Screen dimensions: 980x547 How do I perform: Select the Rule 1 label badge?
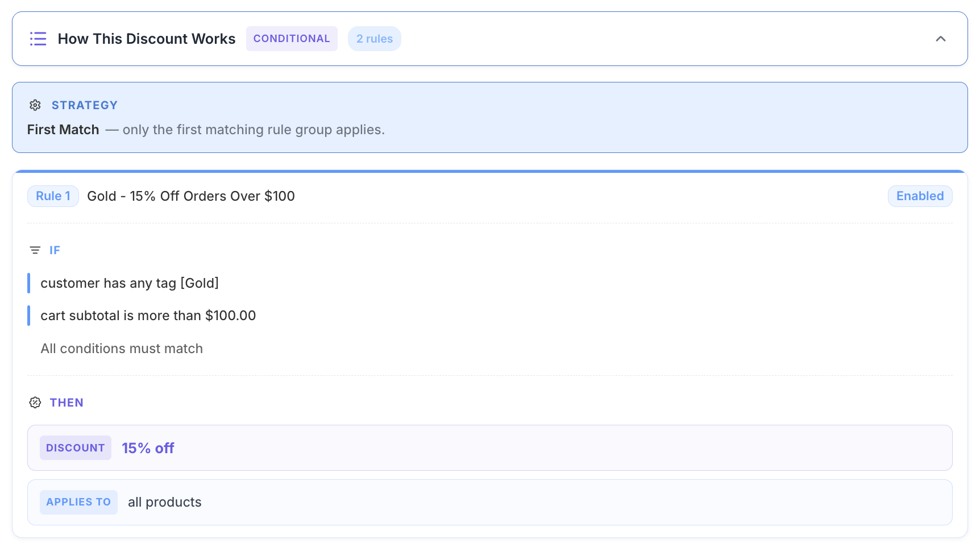tap(53, 196)
